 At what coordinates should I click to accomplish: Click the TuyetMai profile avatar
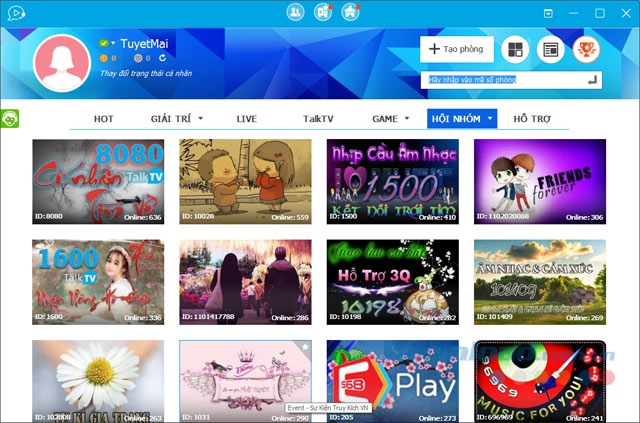(62, 63)
